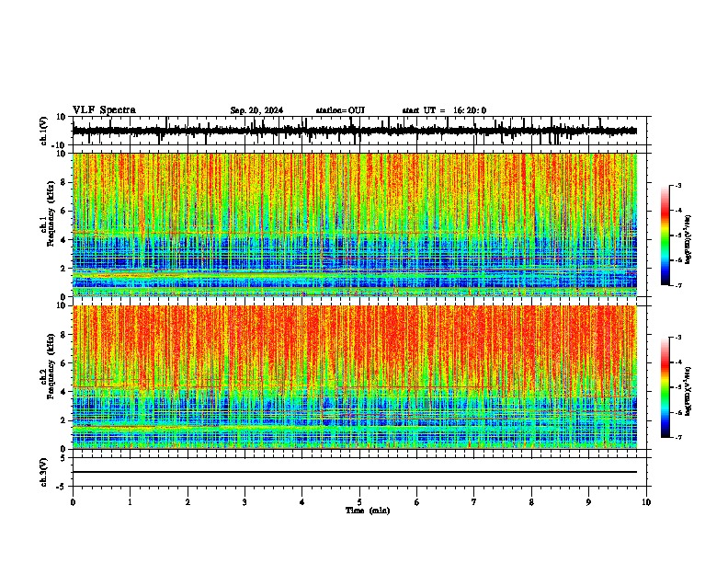Click the "8" kHz tick on ch.1 frequency axis

(64, 182)
